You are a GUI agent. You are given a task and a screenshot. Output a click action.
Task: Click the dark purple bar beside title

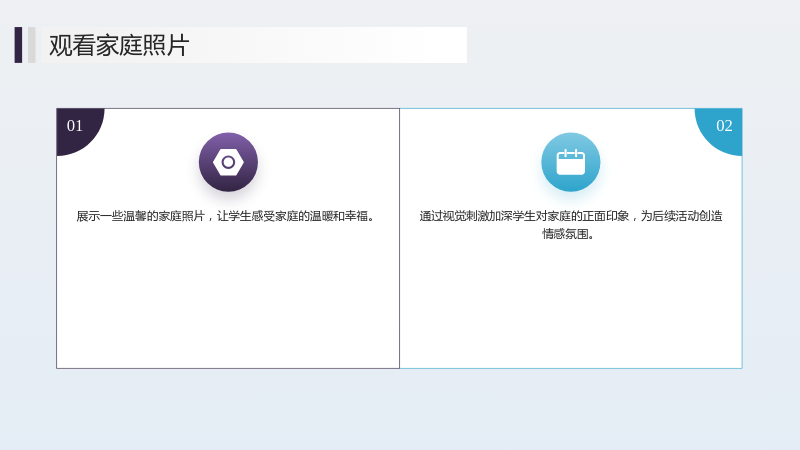coord(18,45)
